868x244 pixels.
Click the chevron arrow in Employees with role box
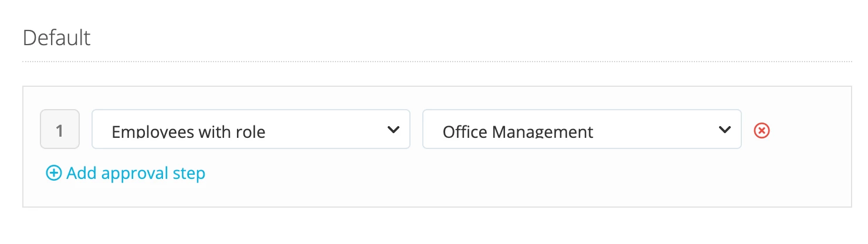[394, 129]
